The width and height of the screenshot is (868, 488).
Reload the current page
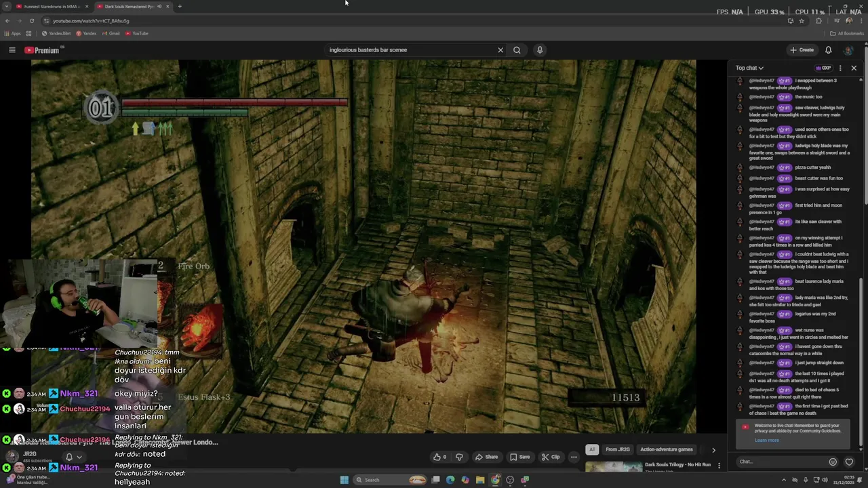coord(31,21)
